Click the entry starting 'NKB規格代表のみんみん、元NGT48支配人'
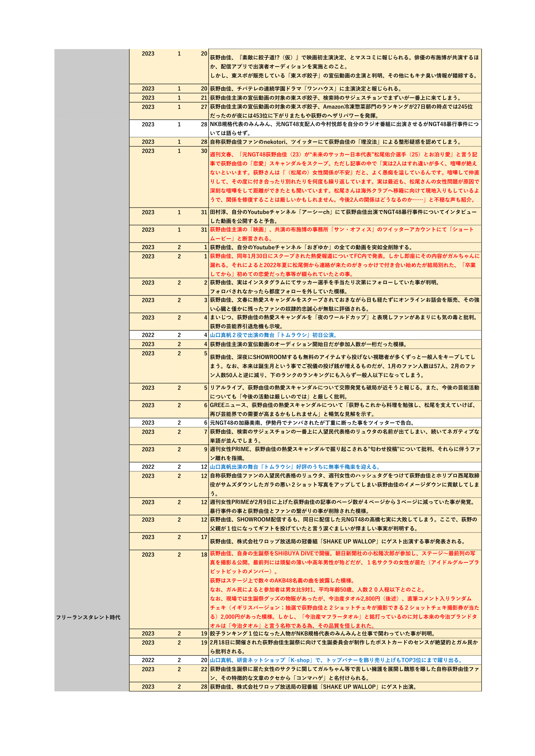 click(344, 128)
